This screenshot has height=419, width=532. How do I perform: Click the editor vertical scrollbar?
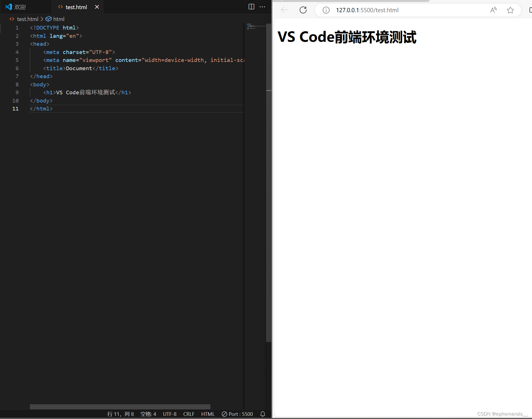coord(269,183)
